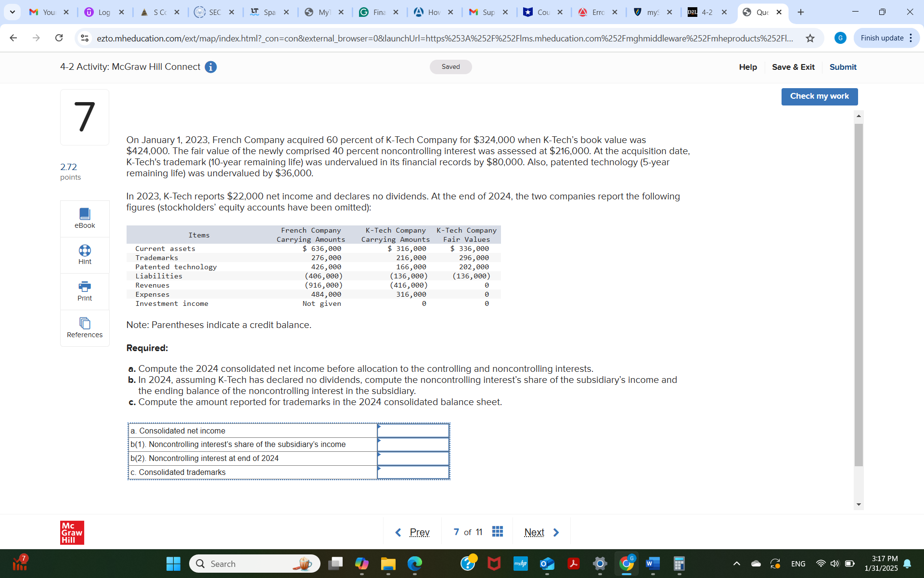
Task: Click the Consolidated trademarks answer field
Action: coord(413,473)
